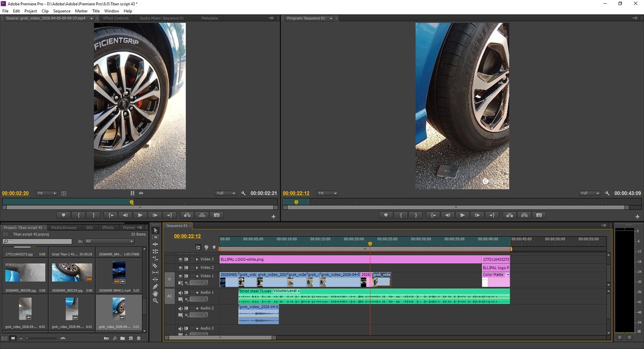Select the Slip tool

(x=155, y=272)
